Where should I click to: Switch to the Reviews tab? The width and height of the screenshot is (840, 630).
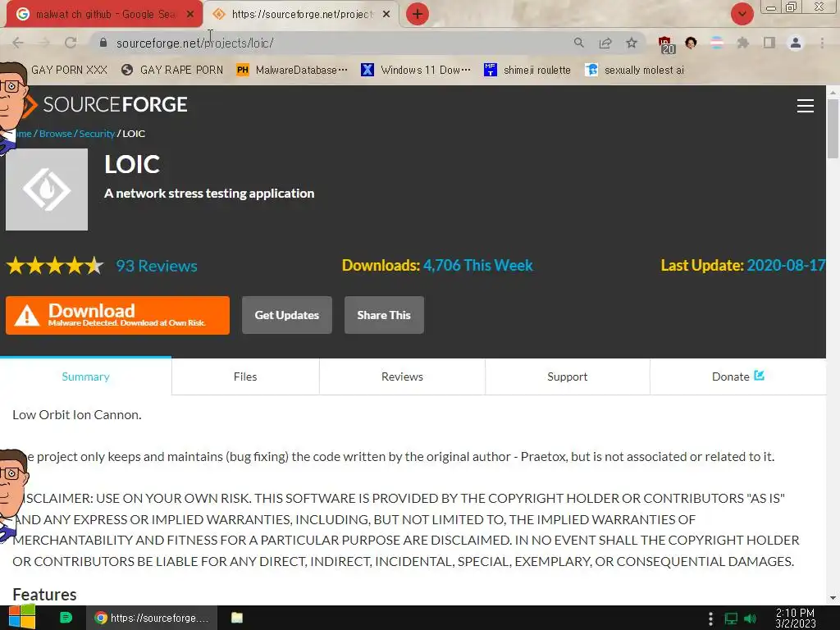[402, 377]
